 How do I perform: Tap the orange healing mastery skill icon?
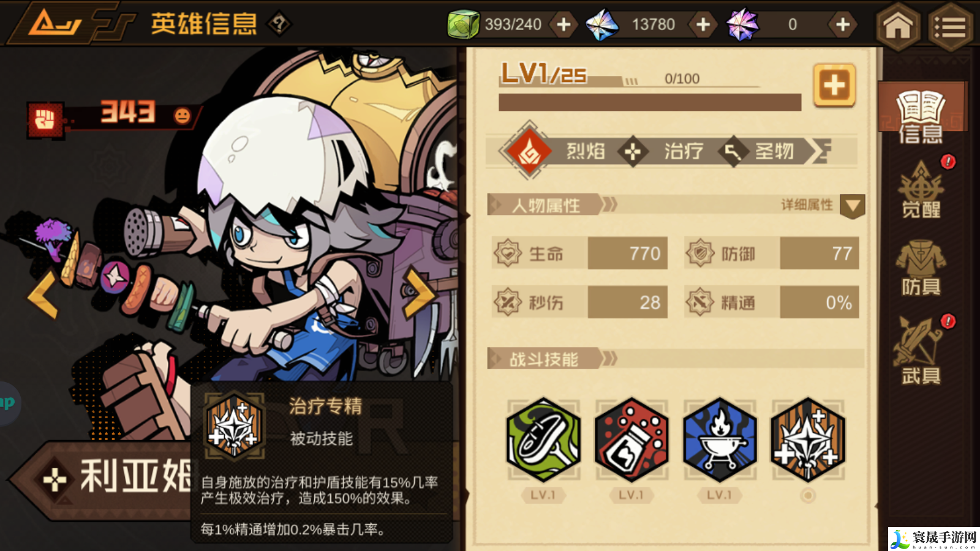point(808,440)
